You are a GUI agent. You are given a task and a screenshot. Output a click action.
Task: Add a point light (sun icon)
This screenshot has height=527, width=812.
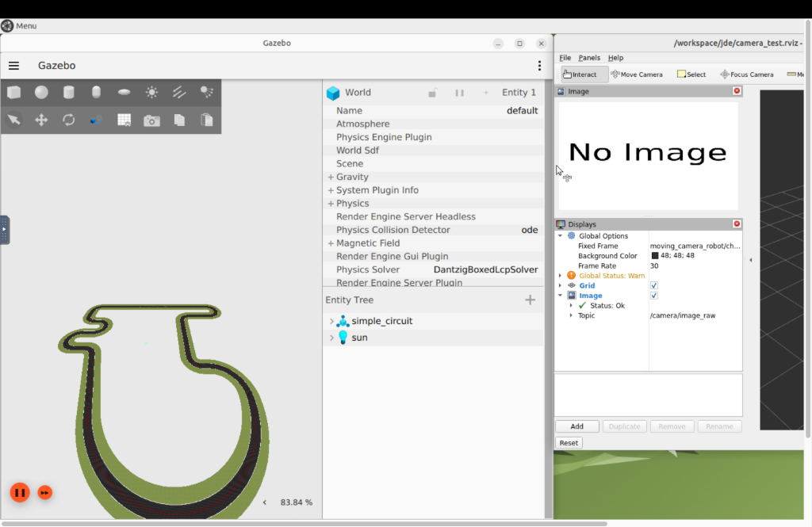point(151,93)
